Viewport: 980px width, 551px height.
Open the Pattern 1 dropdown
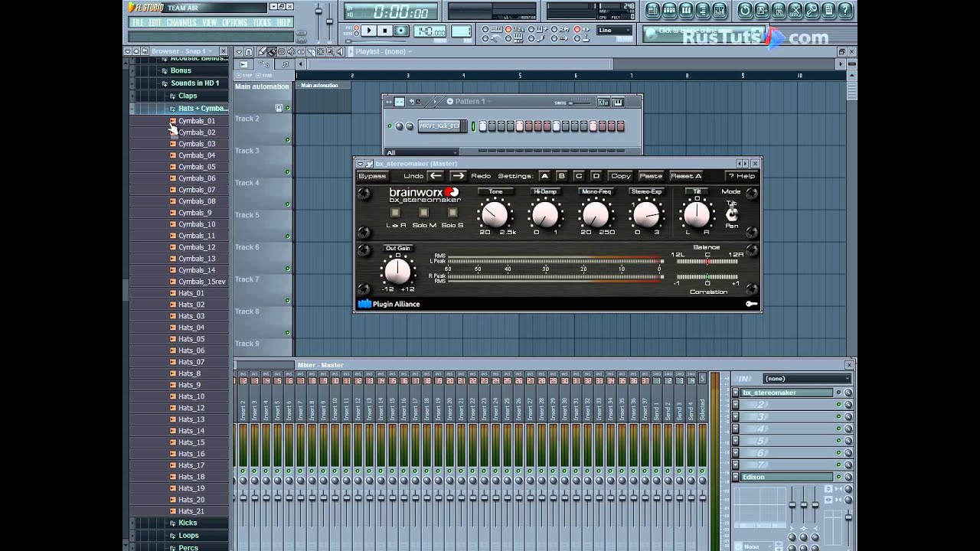coord(470,102)
